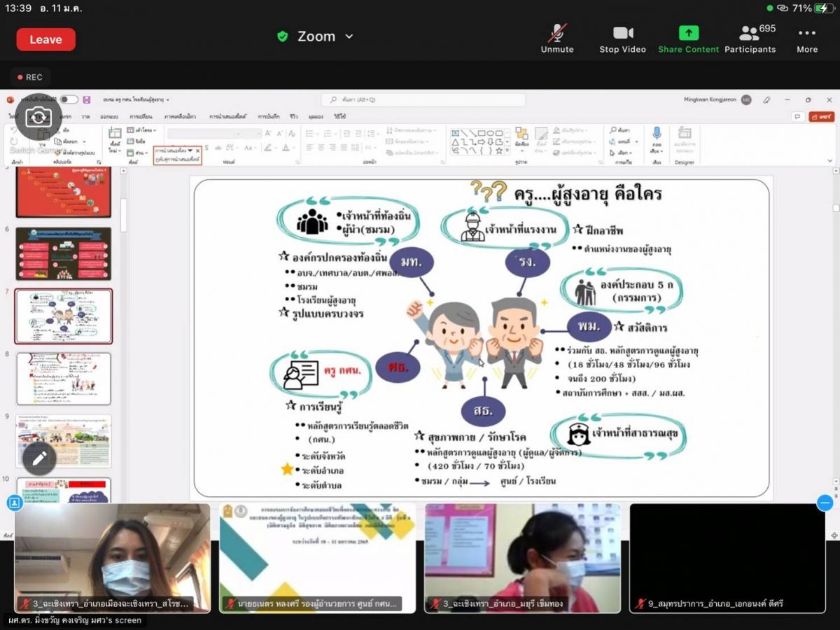840x630 pixels.
Task: Click the PowerPoint search box
Action: click(423, 99)
